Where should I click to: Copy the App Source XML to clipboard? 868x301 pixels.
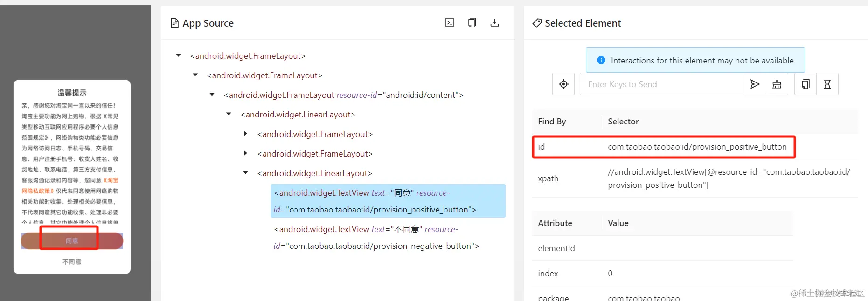(472, 23)
